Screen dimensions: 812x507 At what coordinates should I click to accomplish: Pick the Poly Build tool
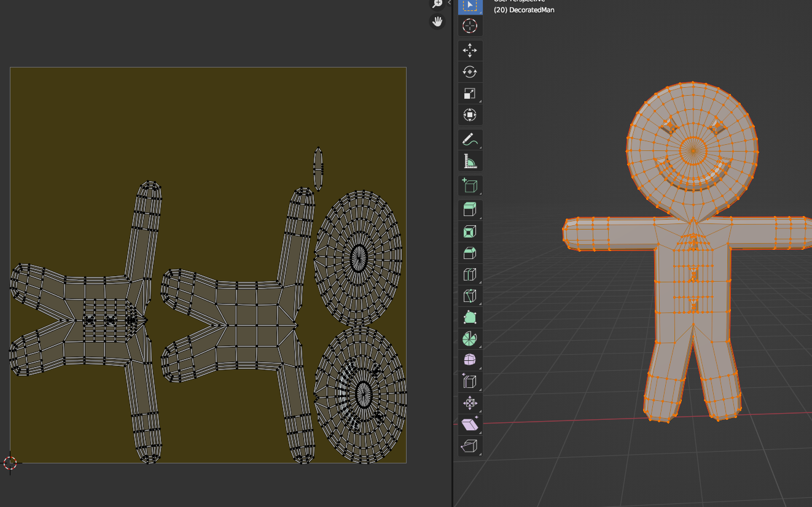470,317
